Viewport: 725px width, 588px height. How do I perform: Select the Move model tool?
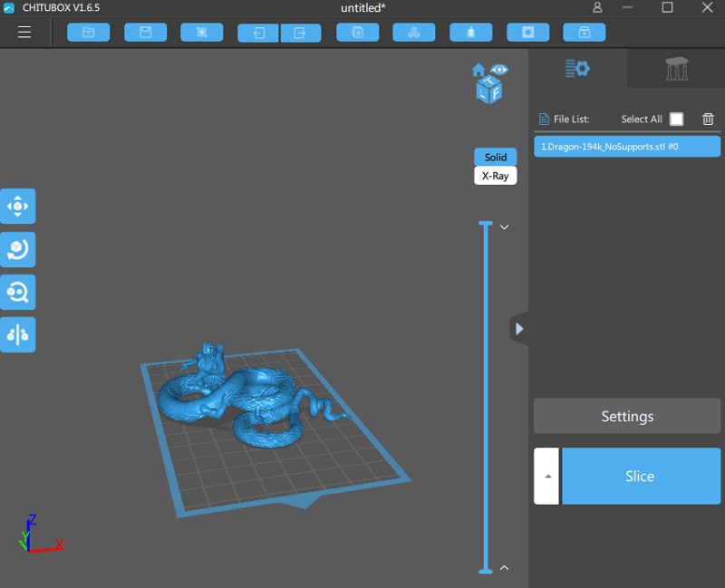(18, 206)
